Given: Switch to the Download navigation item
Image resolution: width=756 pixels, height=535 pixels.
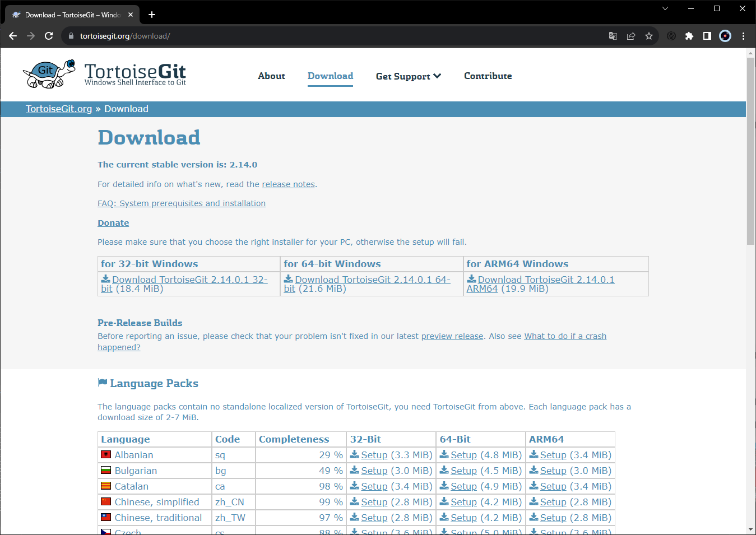Looking at the screenshot, I should [330, 76].
